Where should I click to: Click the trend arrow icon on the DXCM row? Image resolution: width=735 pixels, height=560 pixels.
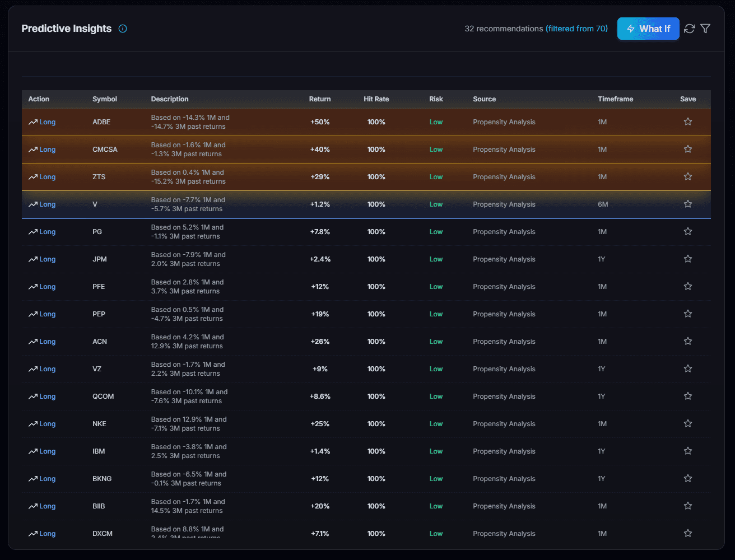pos(32,533)
